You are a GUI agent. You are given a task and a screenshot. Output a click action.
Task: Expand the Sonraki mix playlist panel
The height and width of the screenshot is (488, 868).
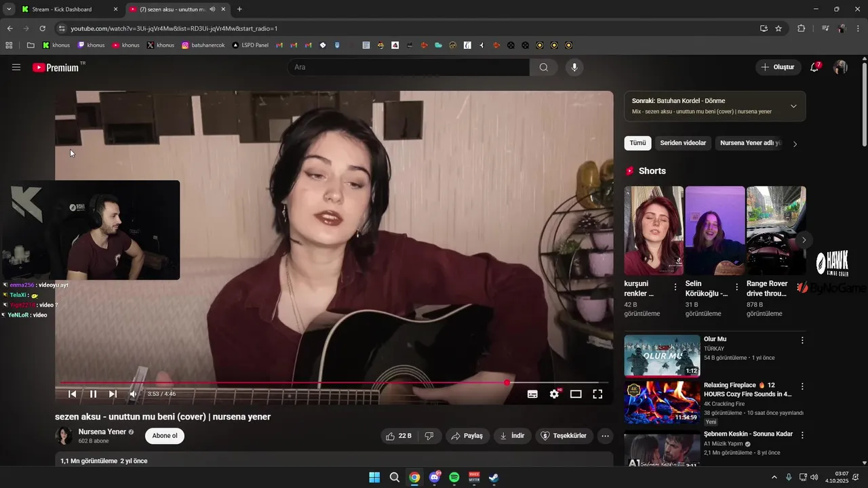pos(793,106)
